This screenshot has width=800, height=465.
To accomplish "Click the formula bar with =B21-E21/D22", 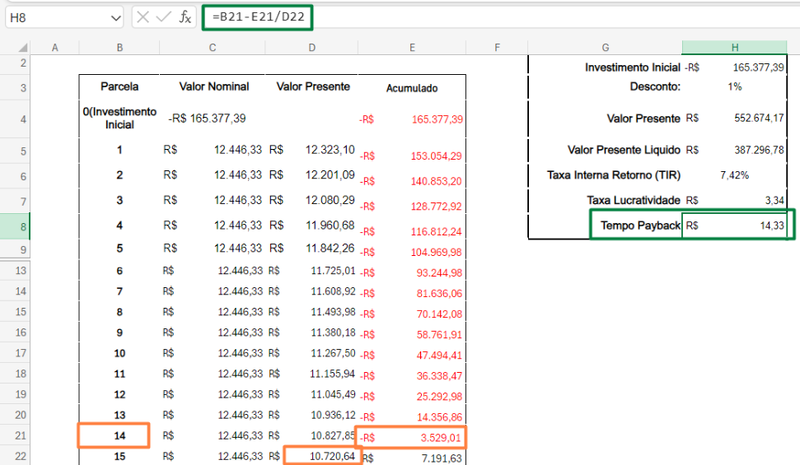I will click(x=257, y=17).
